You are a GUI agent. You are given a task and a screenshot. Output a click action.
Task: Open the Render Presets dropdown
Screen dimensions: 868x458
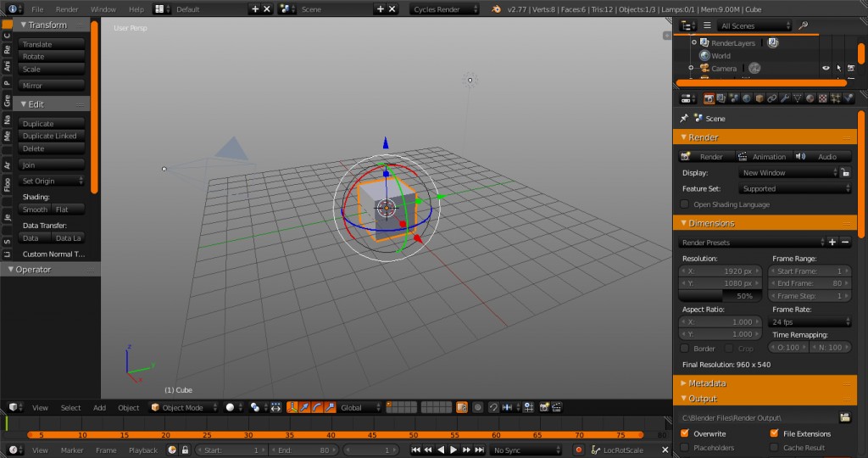752,243
